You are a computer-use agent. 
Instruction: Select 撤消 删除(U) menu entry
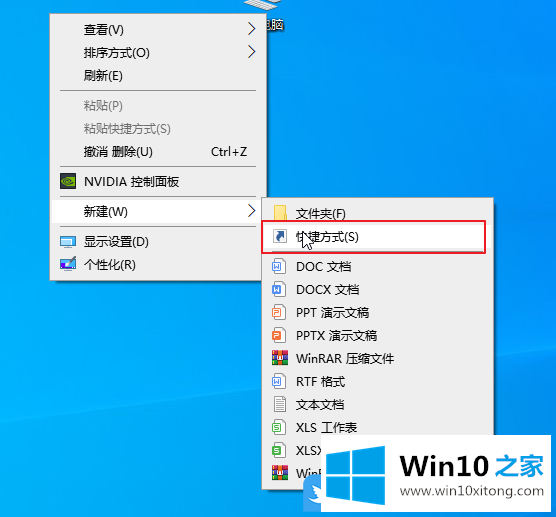tap(158, 152)
